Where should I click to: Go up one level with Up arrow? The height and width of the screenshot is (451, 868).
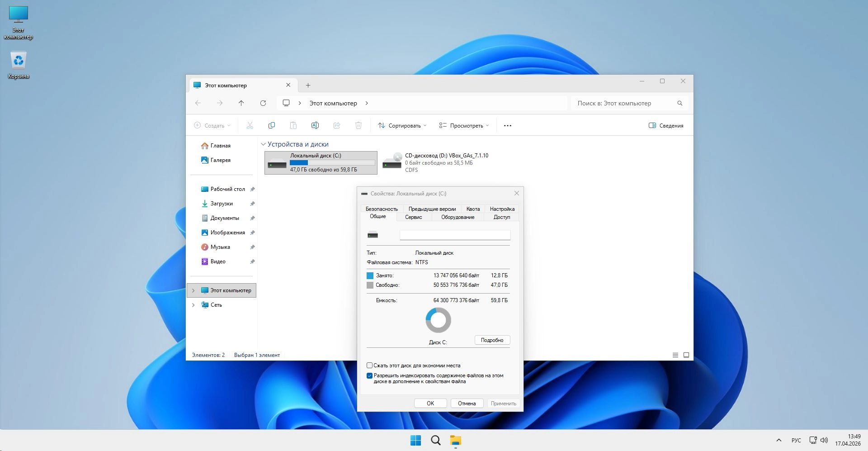point(241,103)
